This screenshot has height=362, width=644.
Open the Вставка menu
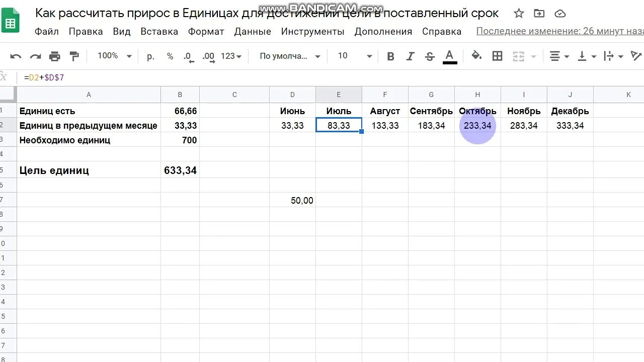coord(159,32)
